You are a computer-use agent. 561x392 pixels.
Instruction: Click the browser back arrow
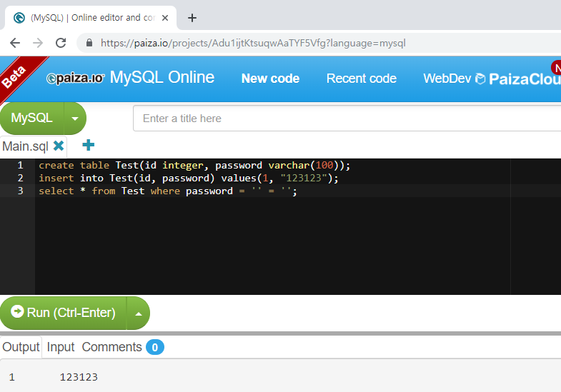point(15,44)
